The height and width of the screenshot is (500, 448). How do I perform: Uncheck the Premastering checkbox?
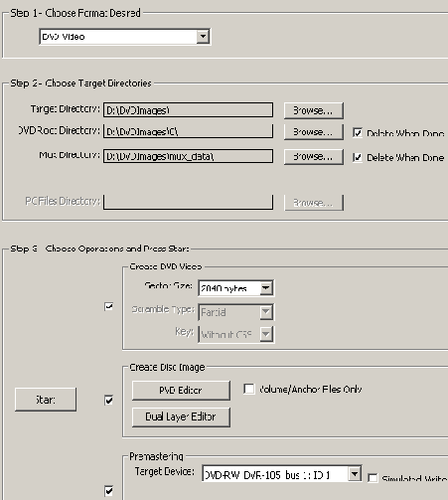[108, 491]
